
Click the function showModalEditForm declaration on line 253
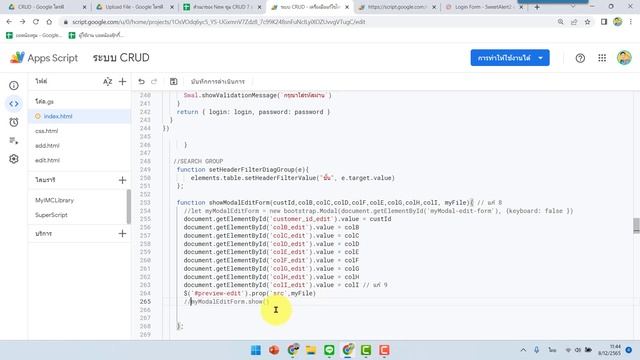(x=325, y=202)
